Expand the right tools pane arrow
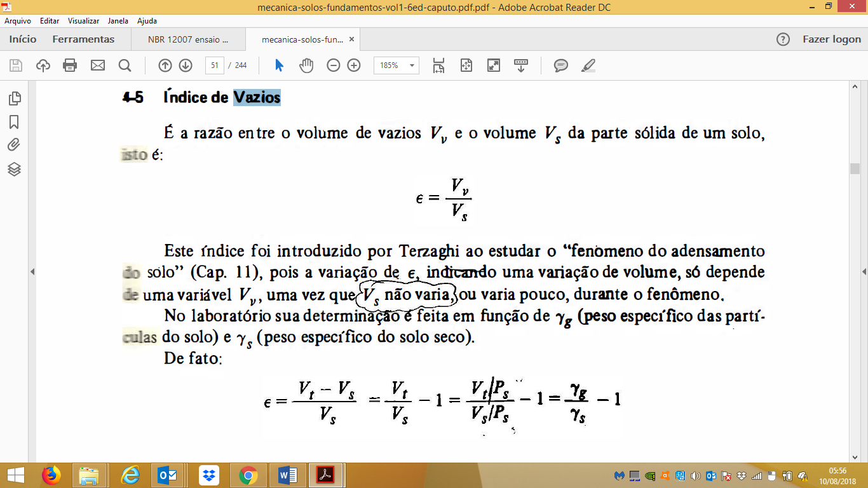This screenshot has width=868, height=488. [x=864, y=271]
